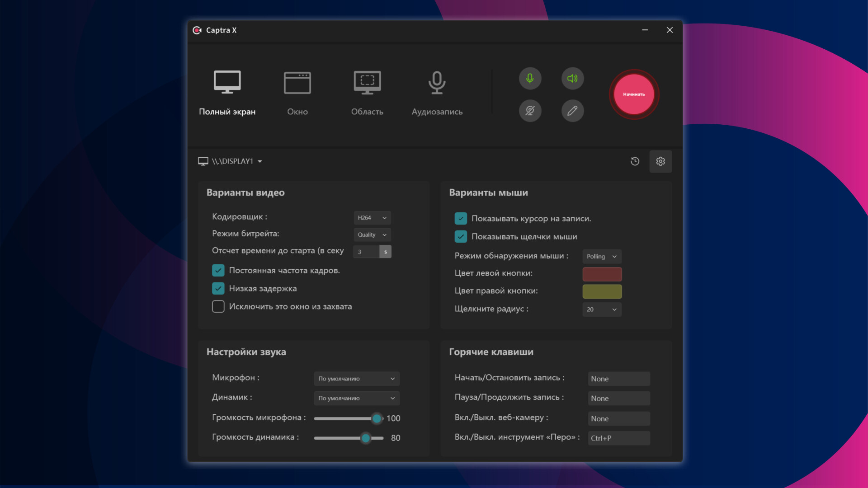Mute the microphone icon
Image resolution: width=868 pixels, height=488 pixels.
click(530, 78)
